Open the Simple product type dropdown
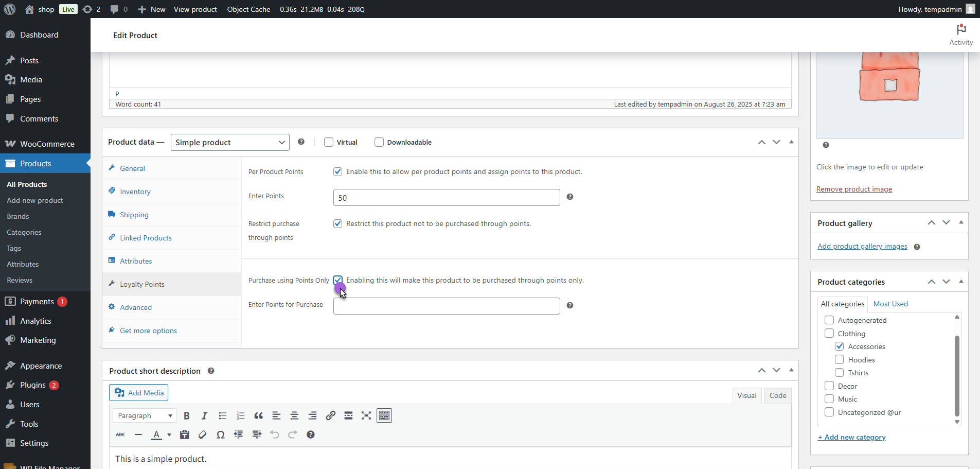The height and width of the screenshot is (469, 980). point(230,143)
